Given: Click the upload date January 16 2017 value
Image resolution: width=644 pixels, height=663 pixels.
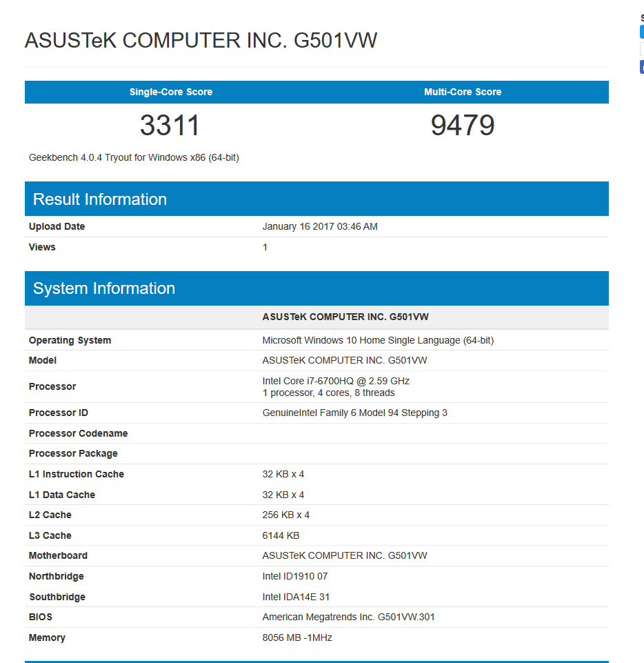Looking at the screenshot, I should (320, 226).
